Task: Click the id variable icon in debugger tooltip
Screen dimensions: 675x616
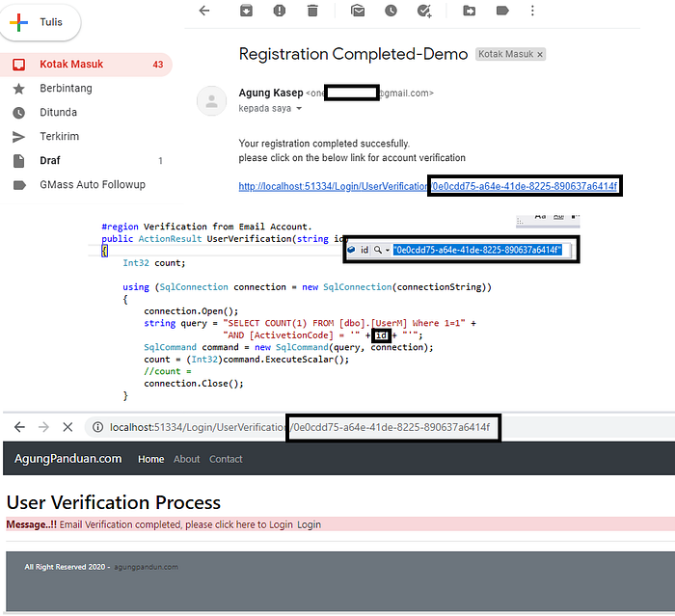Action: 351,250
